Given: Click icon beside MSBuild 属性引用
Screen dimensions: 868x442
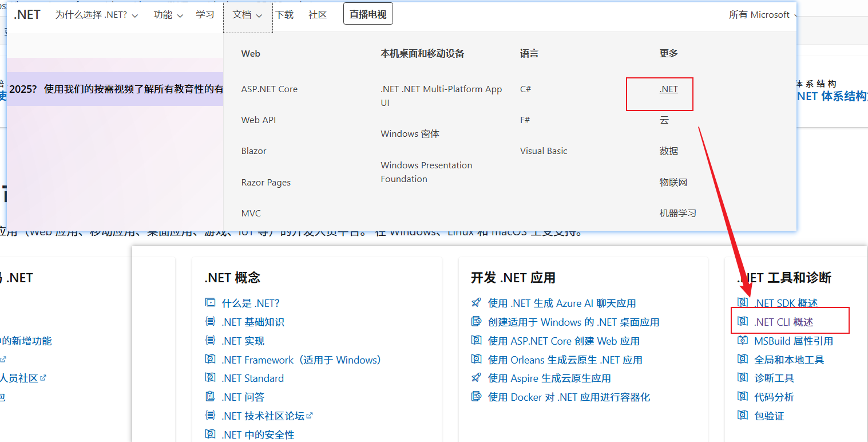Looking at the screenshot, I should click(743, 341).
